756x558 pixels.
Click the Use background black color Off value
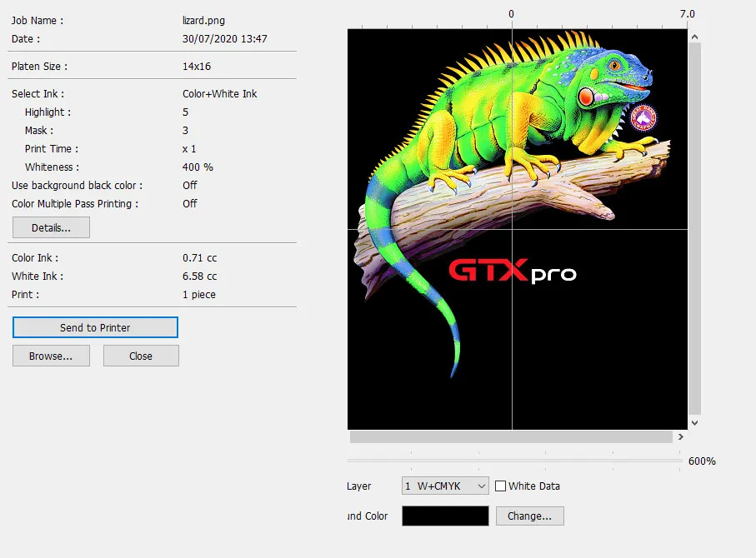click(x=190, y=185)
